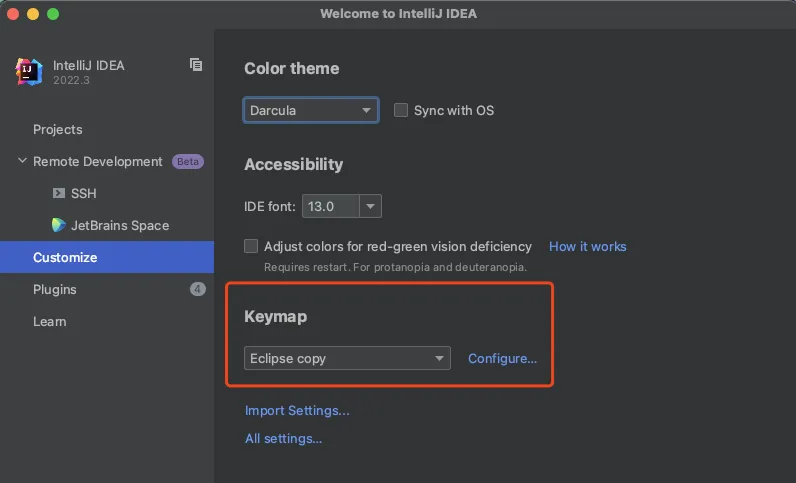Click the IDE font size input field

(x=330, y=207)
